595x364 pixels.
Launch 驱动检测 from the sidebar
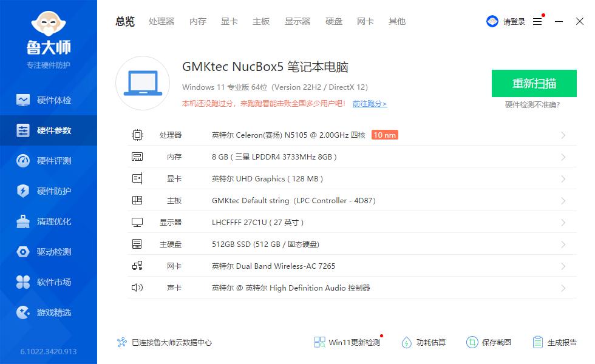click(49, 251)
